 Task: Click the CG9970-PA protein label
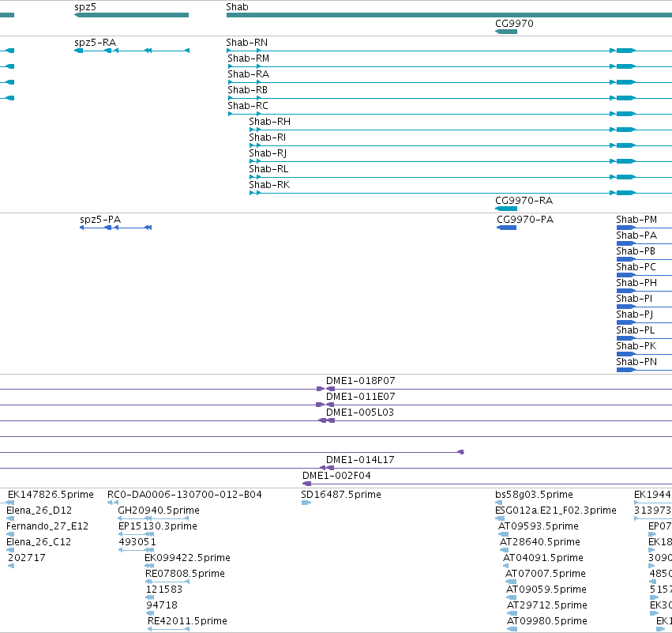[525, 220]
